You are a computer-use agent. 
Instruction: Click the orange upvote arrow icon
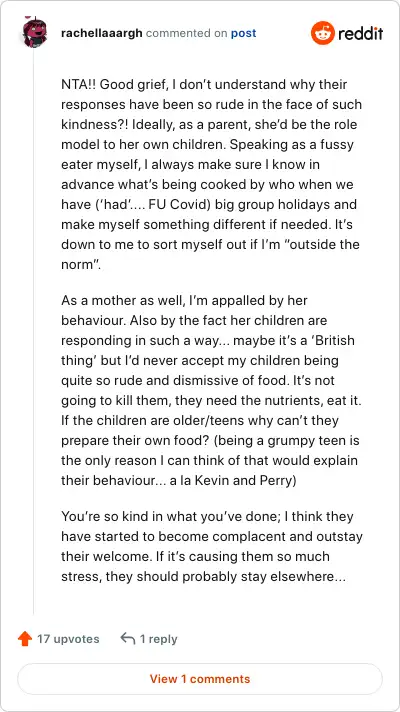click(x=25, y=639)
